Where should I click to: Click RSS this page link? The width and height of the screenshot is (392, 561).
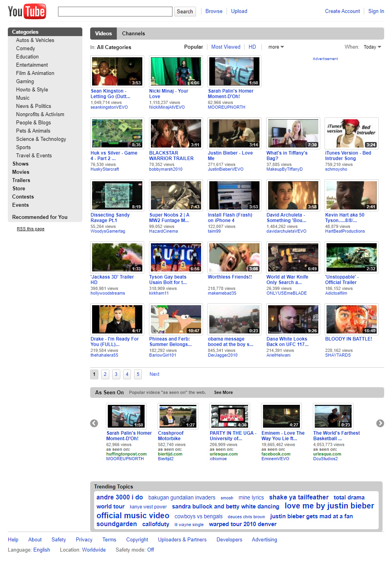coord(31,229)
